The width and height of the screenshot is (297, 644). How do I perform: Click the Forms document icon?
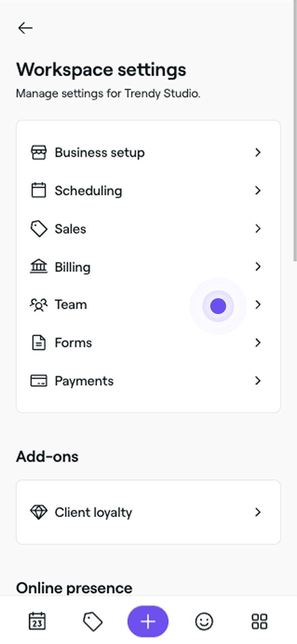pyautogui.click(x=38, y=343)
